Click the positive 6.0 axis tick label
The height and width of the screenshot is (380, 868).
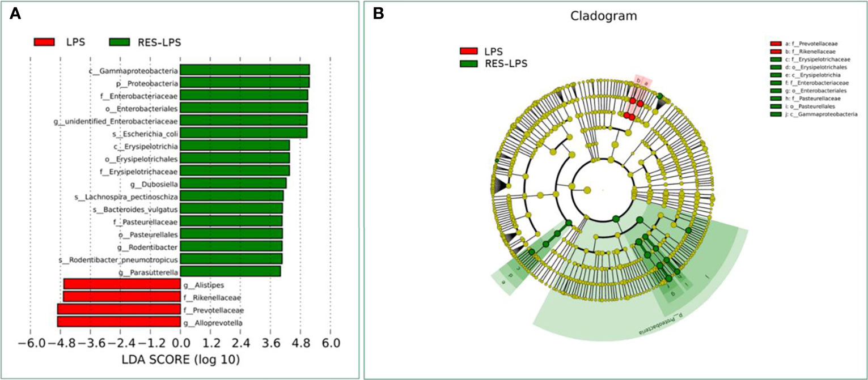pyautogui.click(x=331, y=343)
